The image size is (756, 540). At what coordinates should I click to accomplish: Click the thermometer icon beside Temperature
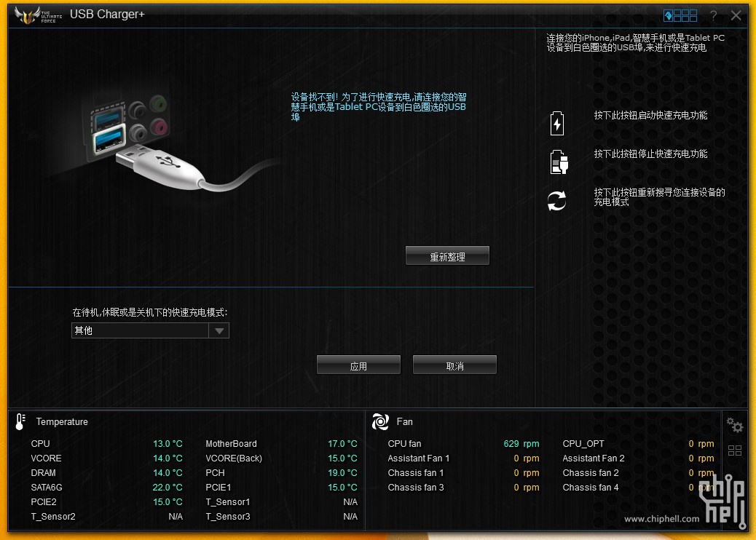[x=20, y=421]
